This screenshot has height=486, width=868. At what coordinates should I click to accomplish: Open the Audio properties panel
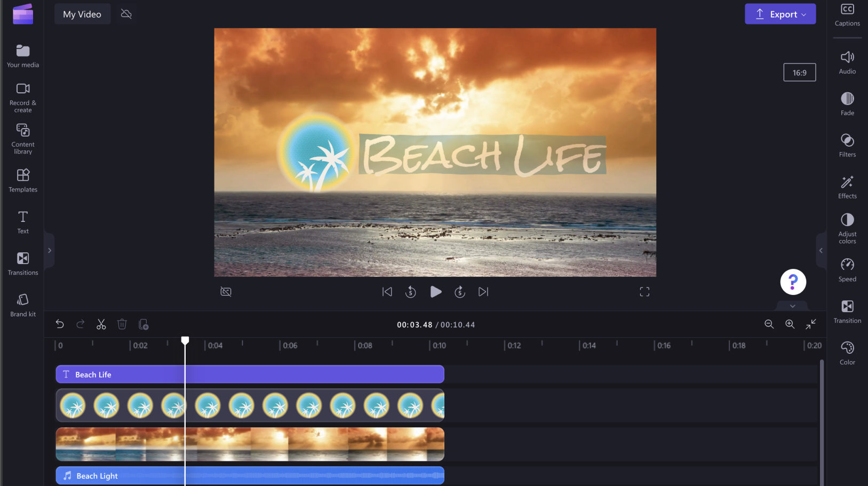847,62
